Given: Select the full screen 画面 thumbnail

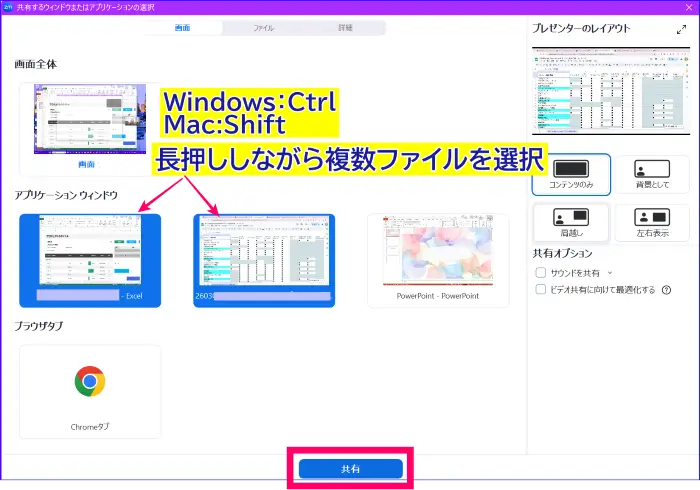Looking at the screenshot, I should point(90,129).
